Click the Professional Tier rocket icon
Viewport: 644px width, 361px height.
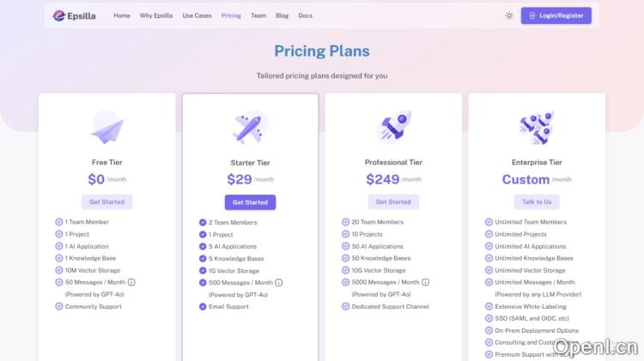[x=394, y=127]
